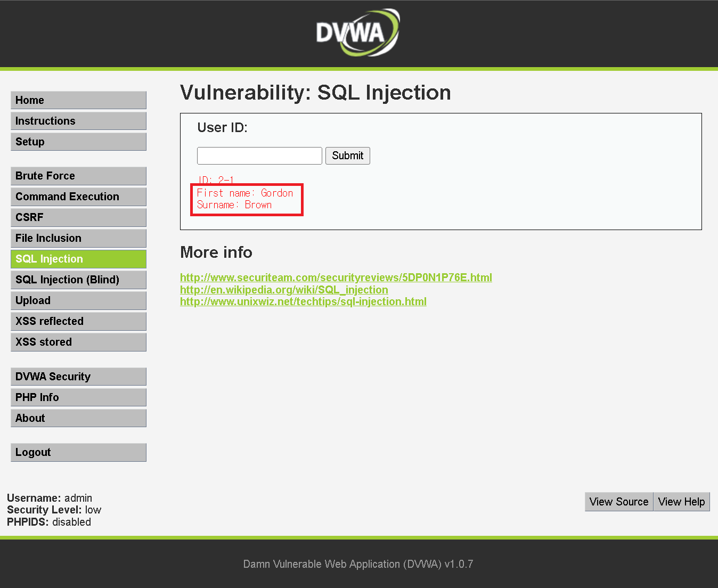The height and width of the screenshot is (588, 718).
Task: Click the 'Vulnerability: SQL Injection' heading
Action: point(315,93)
